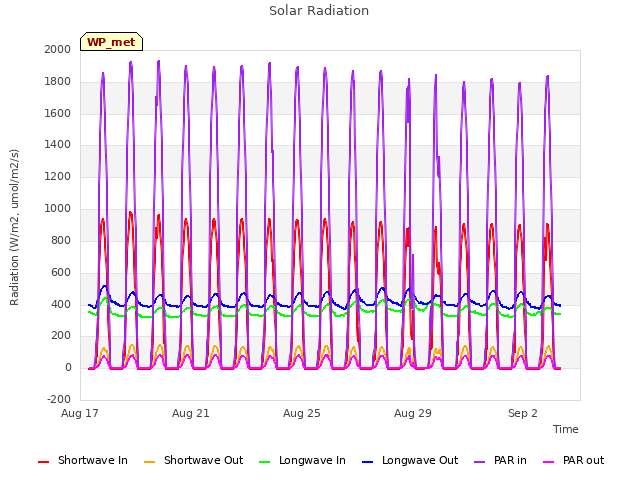Click the 1400 y-axis tick label
Image resolution: width=640 pixels, height=480 pixels.
(58, 144)
